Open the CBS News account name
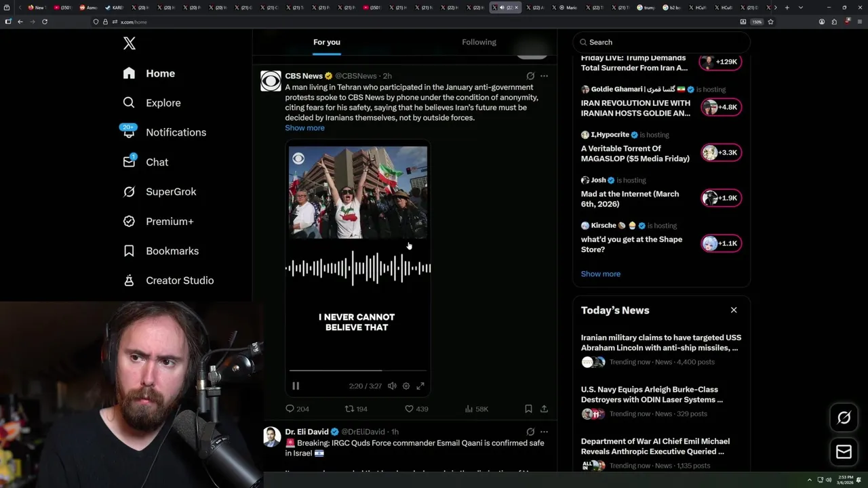 point(304,76)
